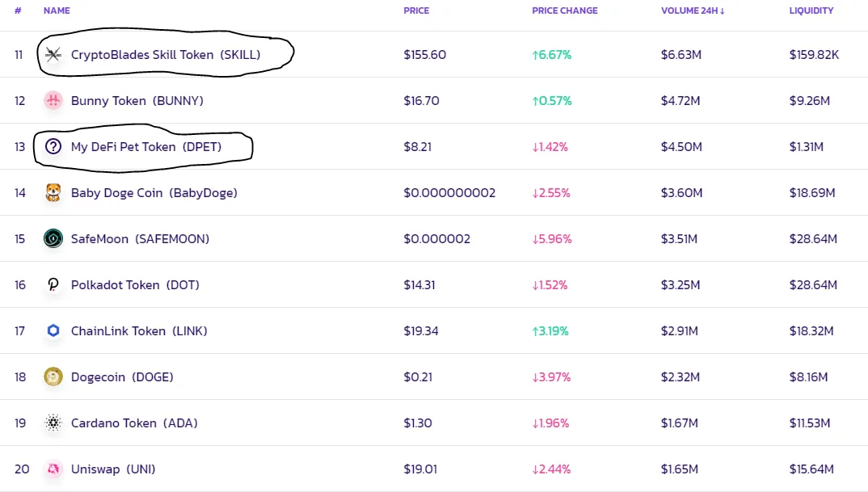Click the Bunny Token pink logo icon
Image resolution: width=868 pixels, height=492 pixels.
[x=53, y=101]
